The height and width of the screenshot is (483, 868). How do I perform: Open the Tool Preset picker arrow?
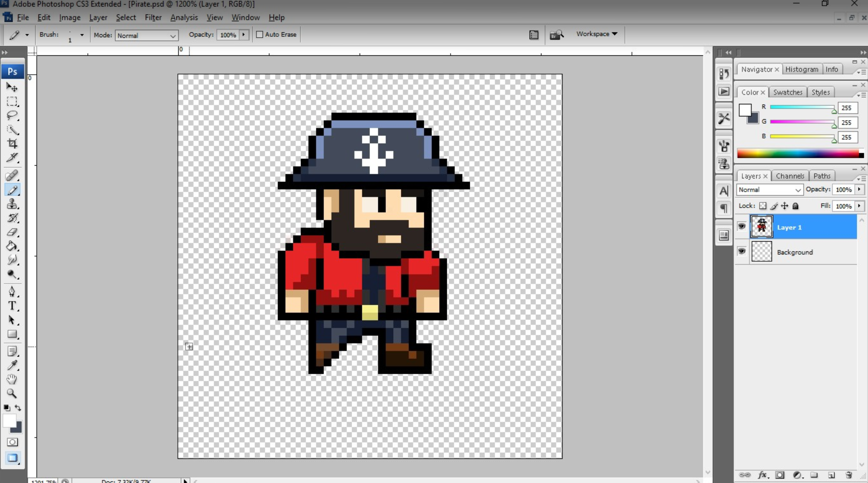[x=27, y=35]
